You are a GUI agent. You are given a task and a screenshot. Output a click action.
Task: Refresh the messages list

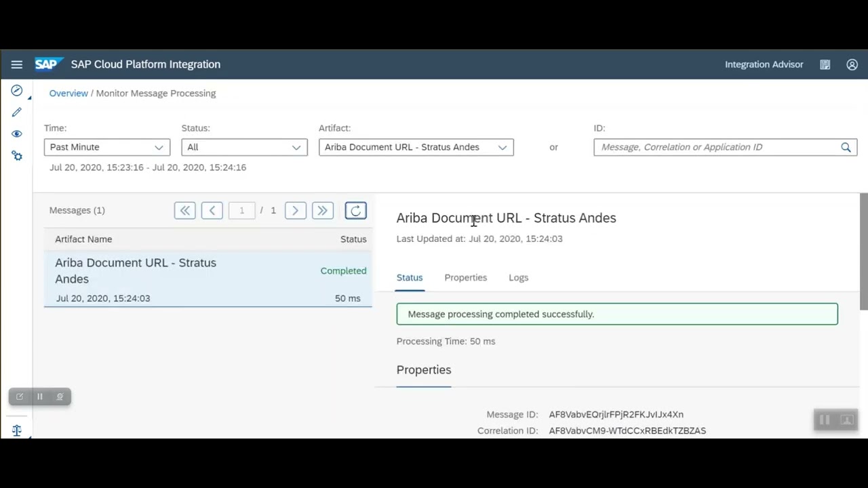coord(356,211)
